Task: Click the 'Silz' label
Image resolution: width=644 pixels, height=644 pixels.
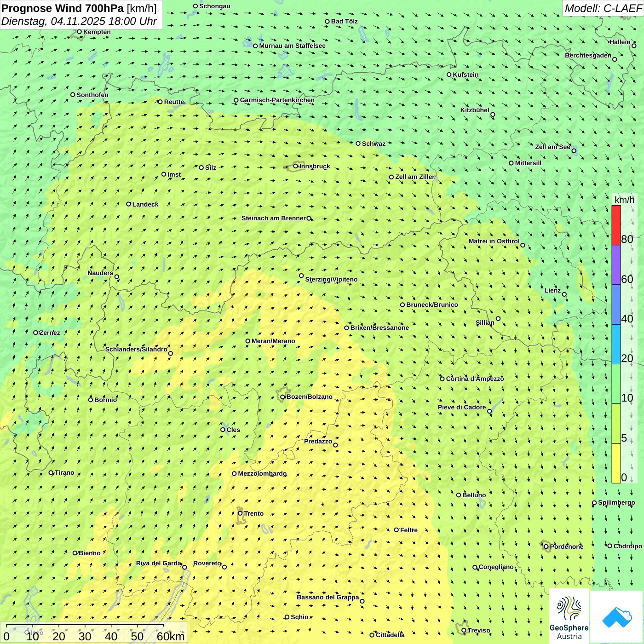Action: 211,167
